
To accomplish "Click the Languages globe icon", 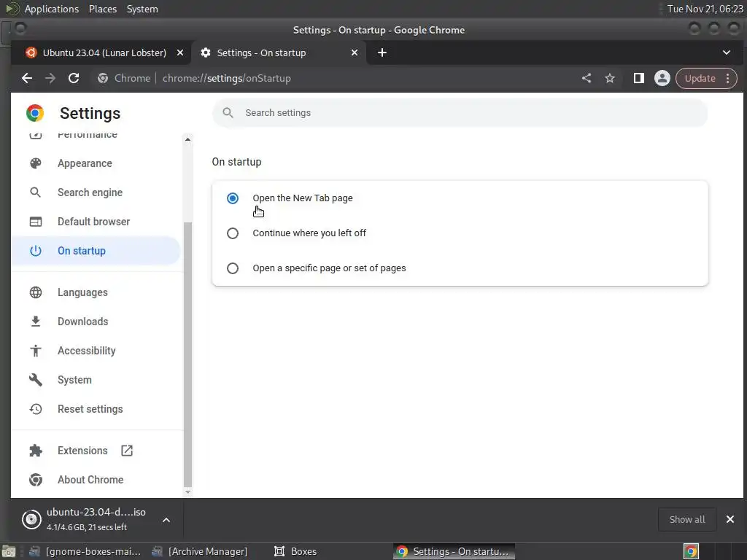I will (36, 292).
